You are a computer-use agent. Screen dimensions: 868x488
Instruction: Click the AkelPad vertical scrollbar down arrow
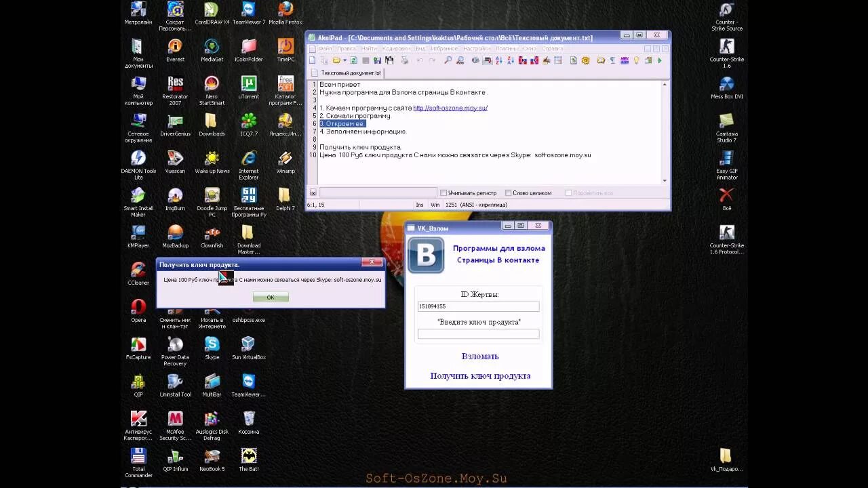pyautogui.click(x=665, y=181)
